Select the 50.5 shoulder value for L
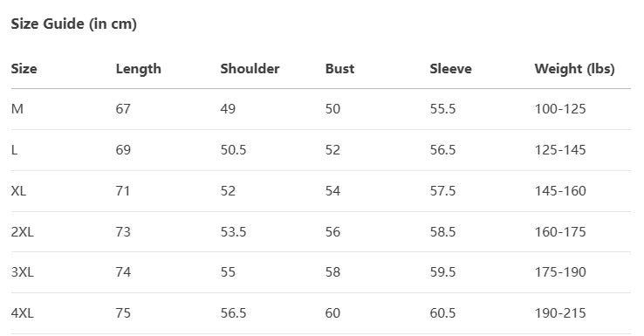Screen dimensions: 644x336 233,150
